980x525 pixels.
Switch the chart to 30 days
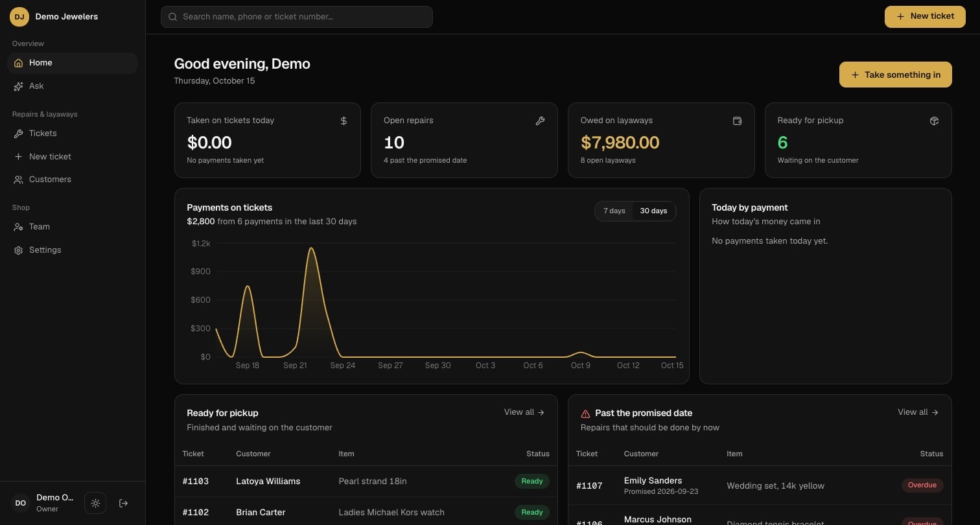coord(653,211)
